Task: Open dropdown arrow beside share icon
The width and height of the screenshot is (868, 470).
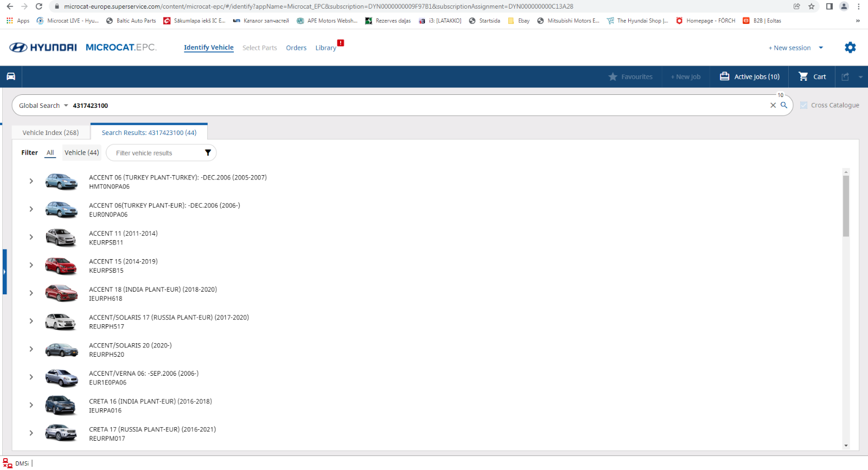Action: tap(860, 77)
